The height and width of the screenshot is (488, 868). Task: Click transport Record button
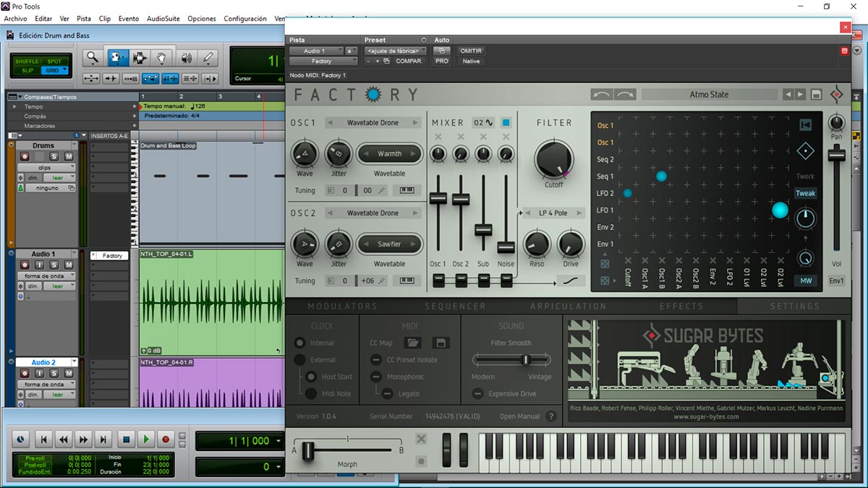coord(166,439)
